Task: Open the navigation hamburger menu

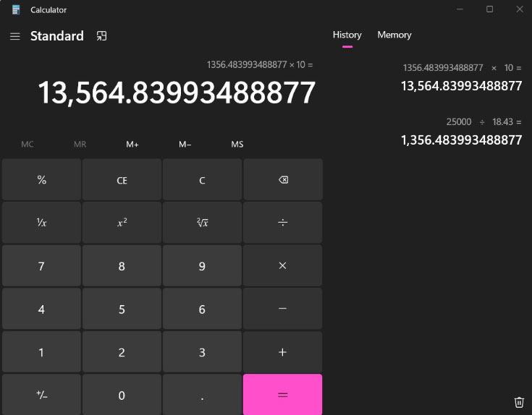Action: 15,36
